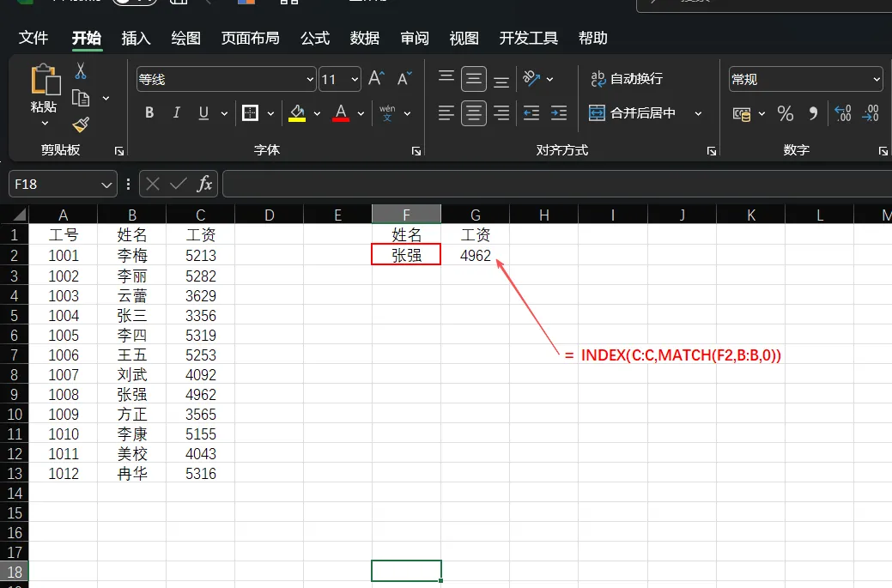Apply yellow fill color

point(297,113)
